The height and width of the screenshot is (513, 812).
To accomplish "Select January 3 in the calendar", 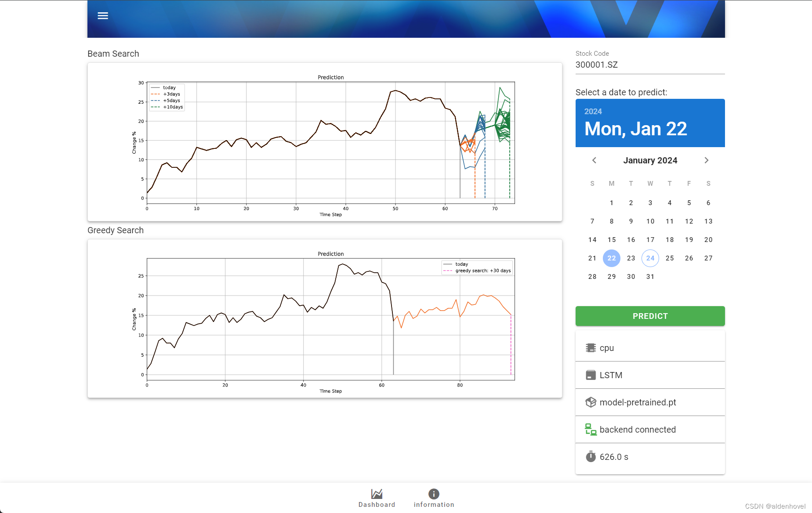I will (x=650, y=203).
